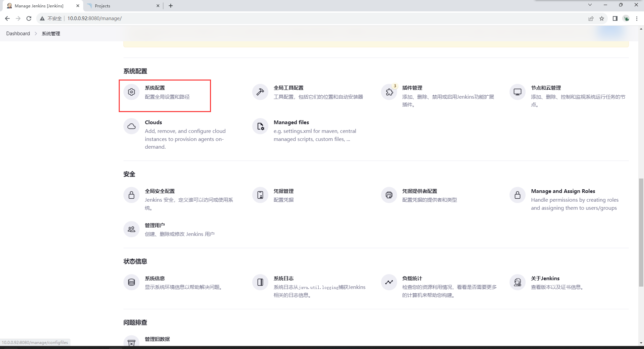Open Manage and Assign Roles title

point(563,191)
